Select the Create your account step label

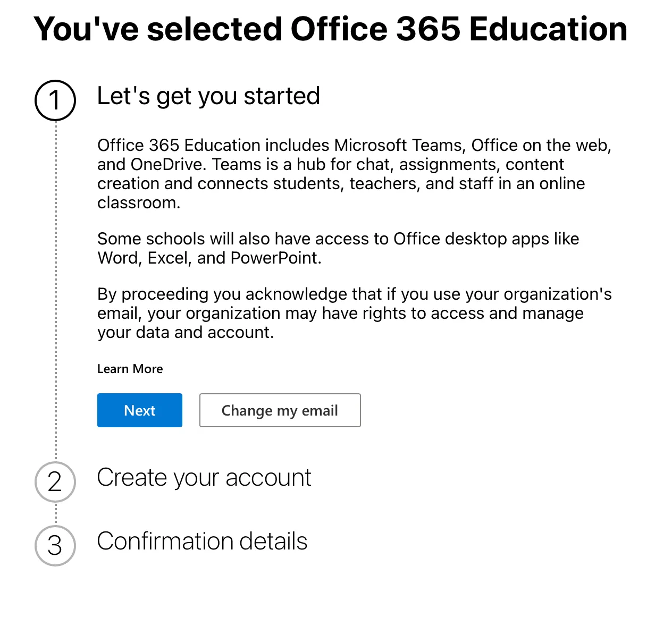204,477
